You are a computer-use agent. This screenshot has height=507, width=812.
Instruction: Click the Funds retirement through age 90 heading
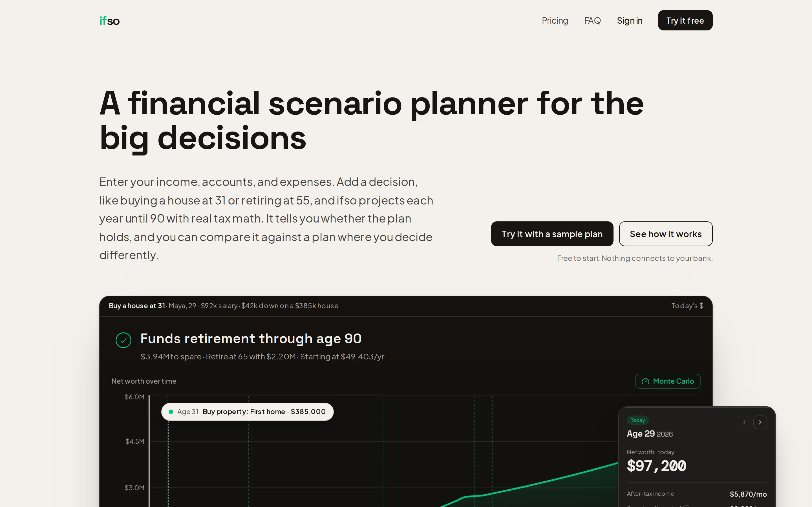pos(251,339)
